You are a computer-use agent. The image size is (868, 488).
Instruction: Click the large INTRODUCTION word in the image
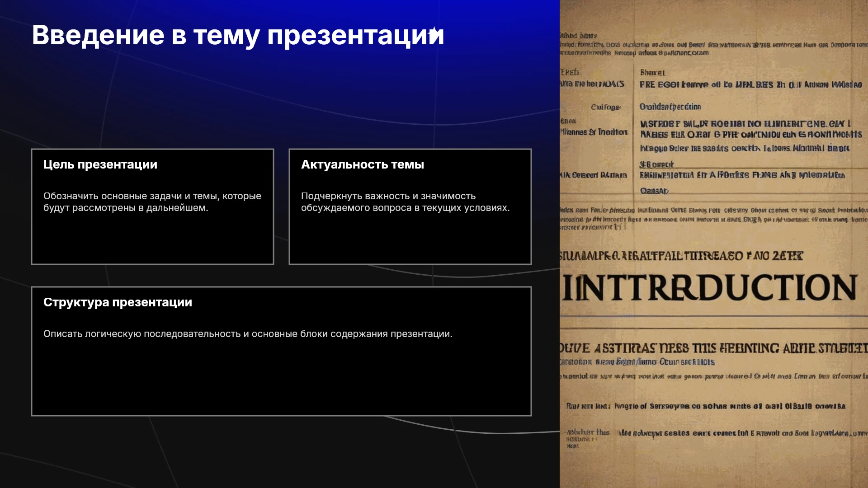(x=709, y=288)
